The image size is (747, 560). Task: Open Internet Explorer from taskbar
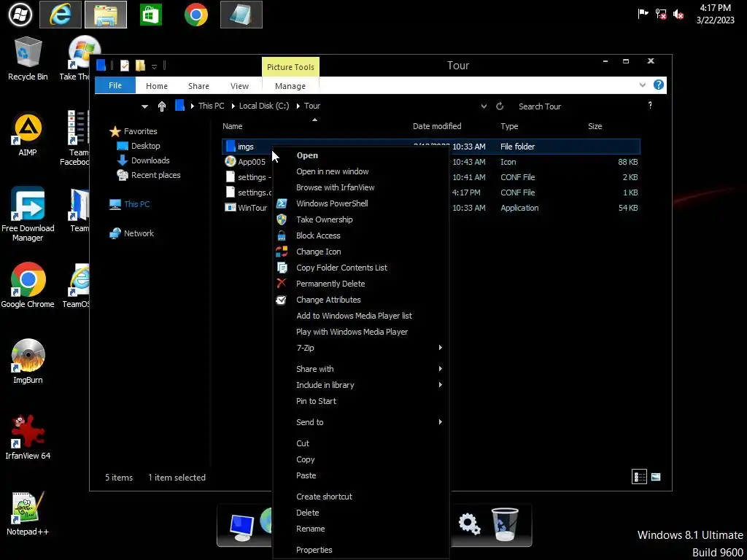click(x=61, y=15)
